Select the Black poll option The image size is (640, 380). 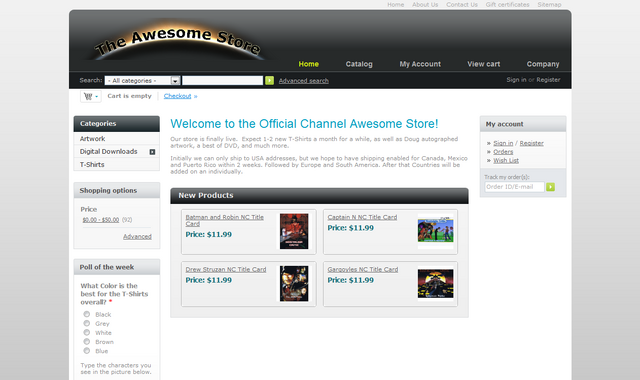click(87, 314)
